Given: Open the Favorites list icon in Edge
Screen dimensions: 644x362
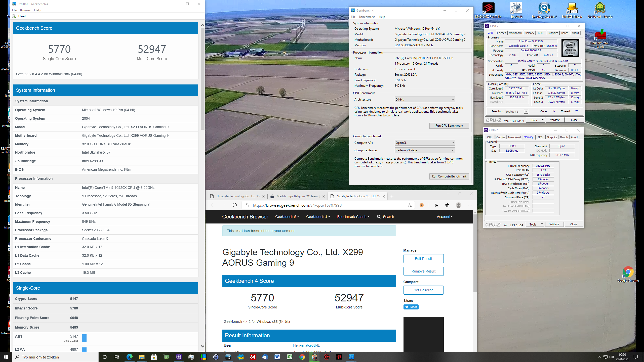Looking at the screenshot, I should point(436,205).
